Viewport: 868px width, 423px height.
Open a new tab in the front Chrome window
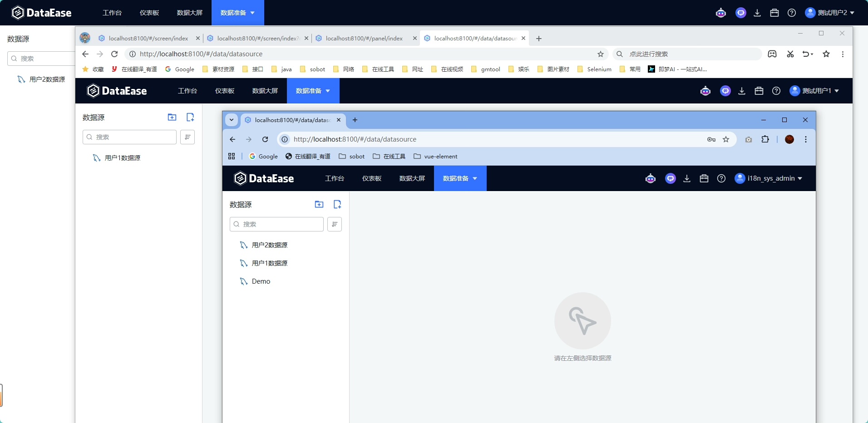355,120
